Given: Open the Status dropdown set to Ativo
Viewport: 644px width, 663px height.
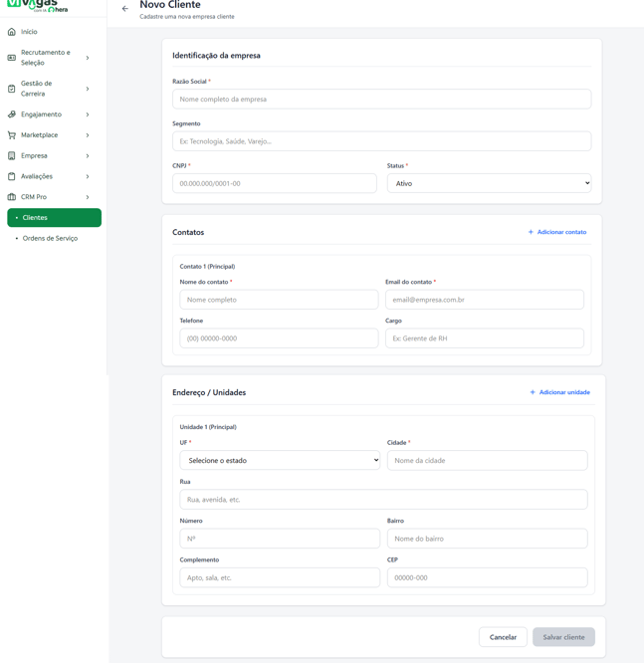Looking at the screenshot, I should (489, 183).
